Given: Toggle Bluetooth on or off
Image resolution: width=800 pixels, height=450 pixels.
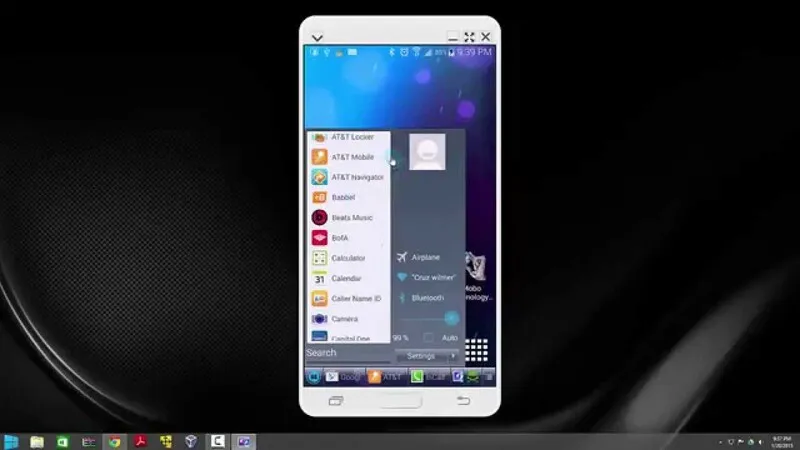Looking at the screenshot, I should (428, 297).
